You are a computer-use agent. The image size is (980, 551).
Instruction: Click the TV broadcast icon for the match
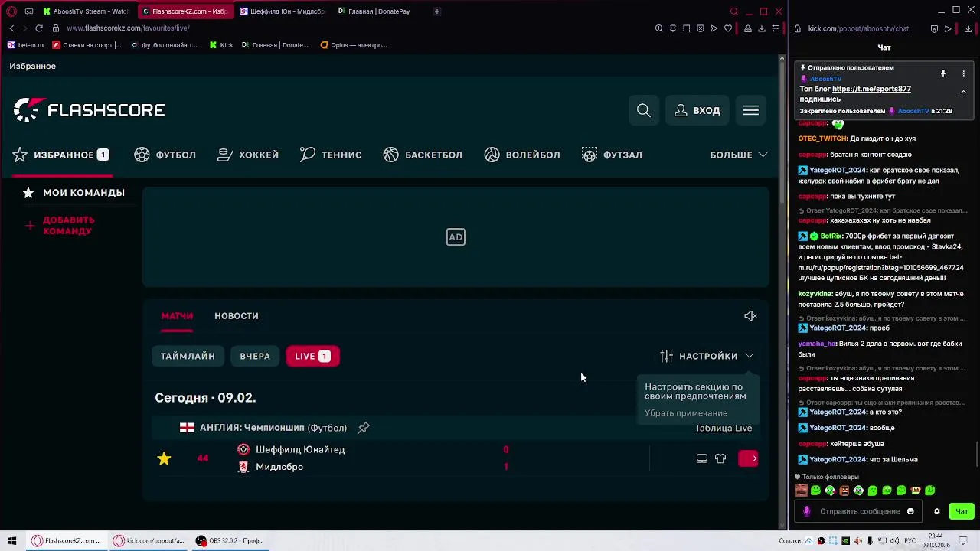(702, 458)
